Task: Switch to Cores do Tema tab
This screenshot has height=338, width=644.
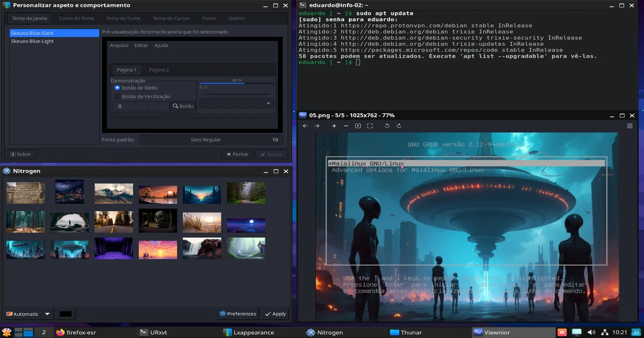Action: 76,18
